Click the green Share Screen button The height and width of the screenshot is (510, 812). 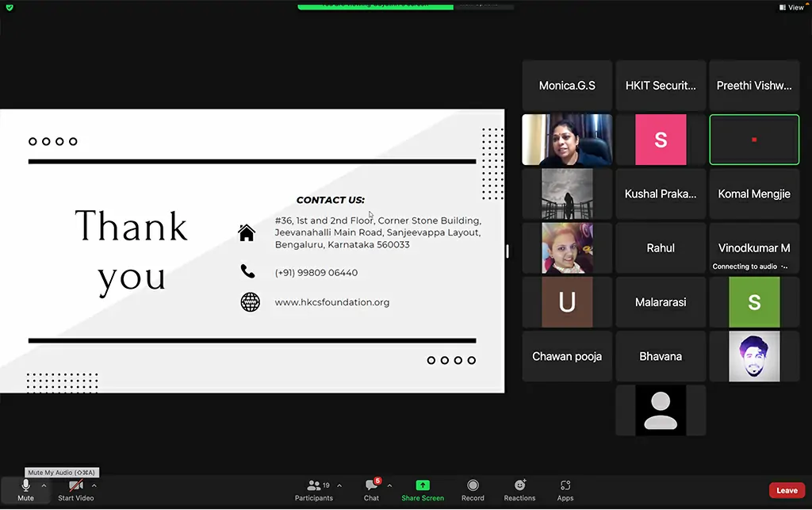423,490
